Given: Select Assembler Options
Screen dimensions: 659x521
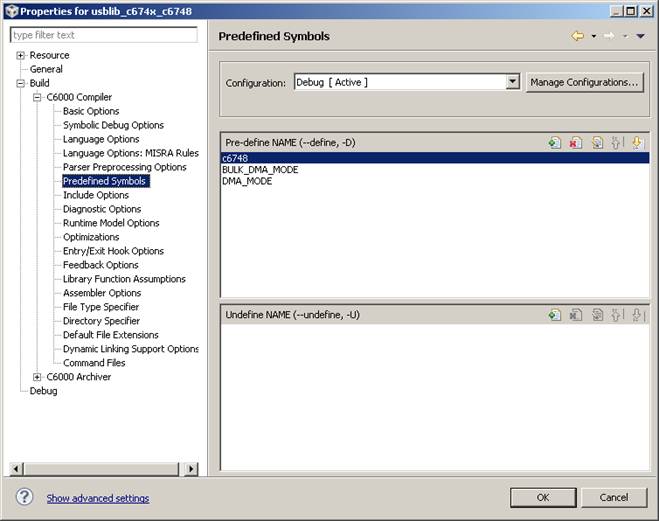Looking at the screenshot, I should (102, 293).
